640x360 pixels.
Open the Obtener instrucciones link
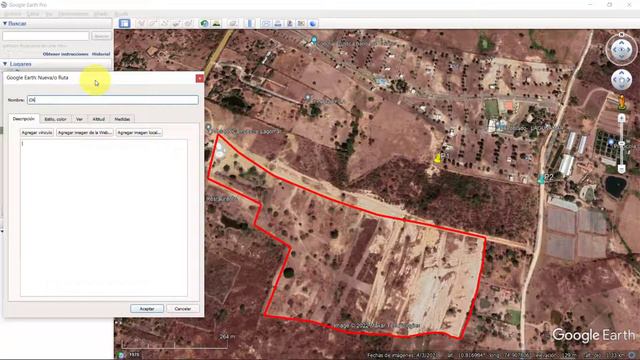coord(65,54)
